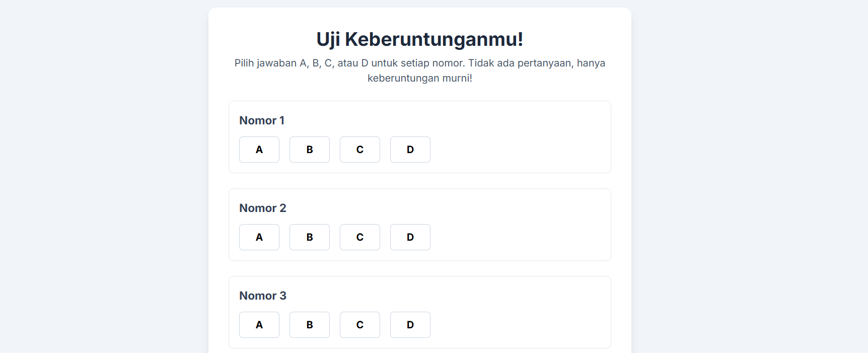Select answer A for Nomor 2
This screenshot has height=353, width=868.
(259, 237)
